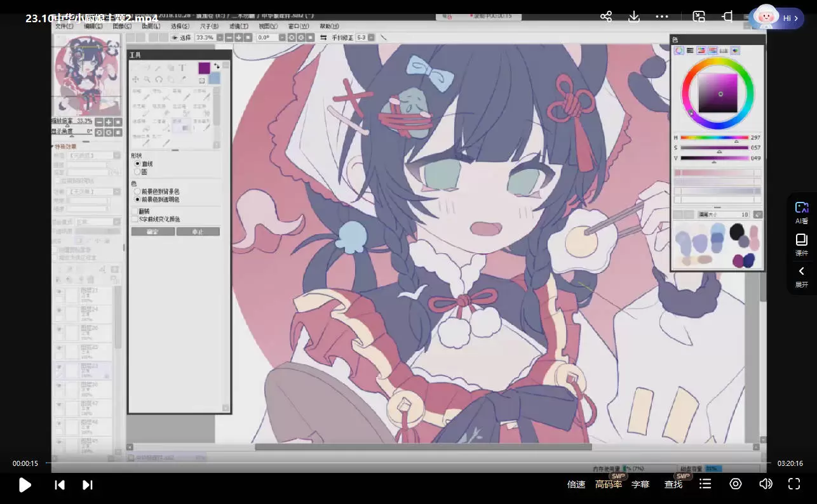Select 前景色到透明色 radio option
Image resolution: width=817 pixels, height=504 pixels.
[x=137, y=199]
